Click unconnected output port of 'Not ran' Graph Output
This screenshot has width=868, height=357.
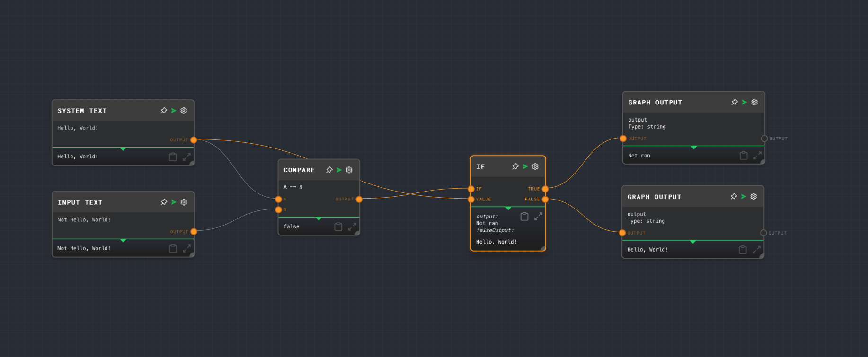point(764,139)
